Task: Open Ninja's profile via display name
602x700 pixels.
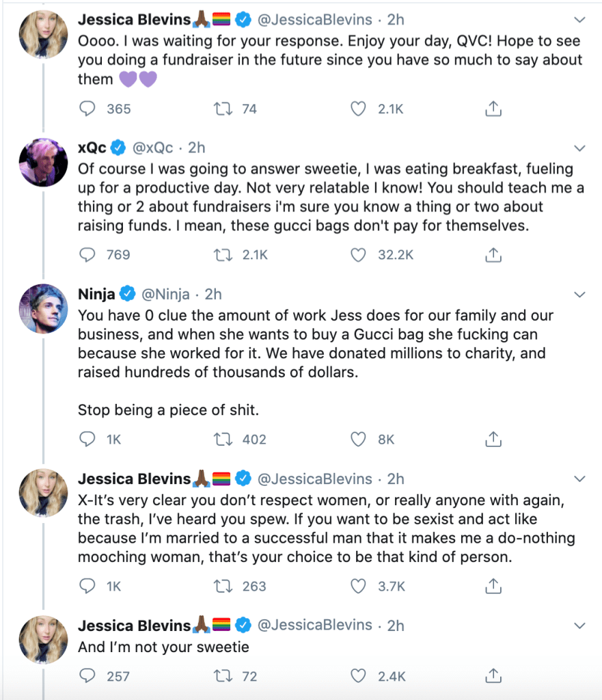Action: click(x=96, y=294)
